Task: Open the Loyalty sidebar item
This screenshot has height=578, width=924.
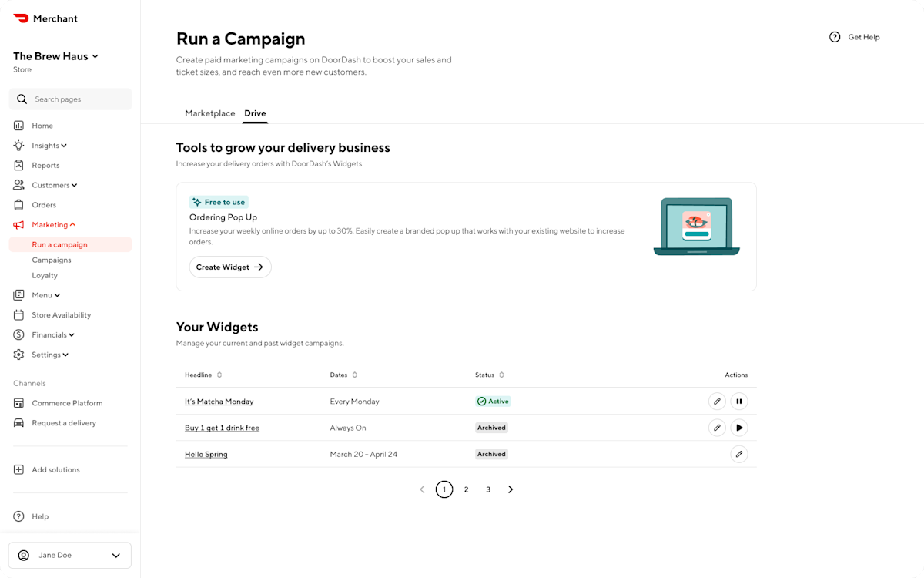Action: (45, 275)
